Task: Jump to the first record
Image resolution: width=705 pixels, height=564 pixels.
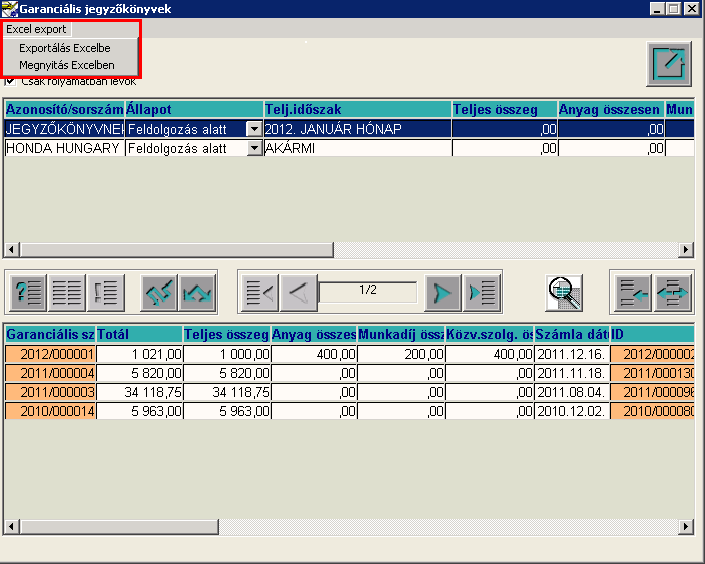Action: click(260, 293)
